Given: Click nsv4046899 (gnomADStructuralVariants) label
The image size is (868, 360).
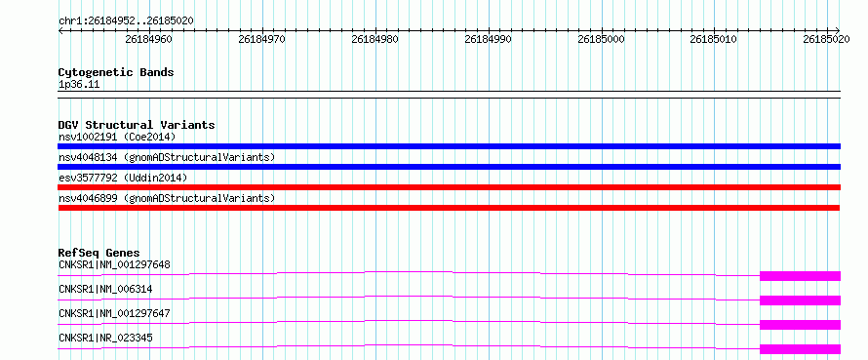Looking at the screenshot, I should [x=167, y=198].
